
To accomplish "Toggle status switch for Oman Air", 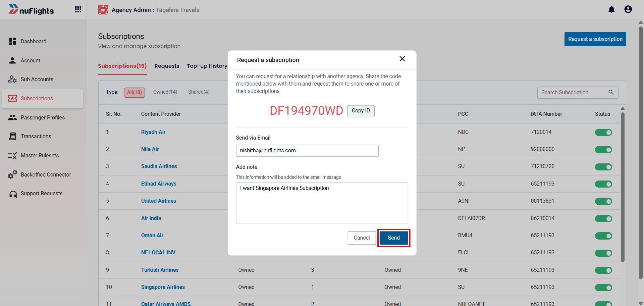I will [x=603, y=236].
